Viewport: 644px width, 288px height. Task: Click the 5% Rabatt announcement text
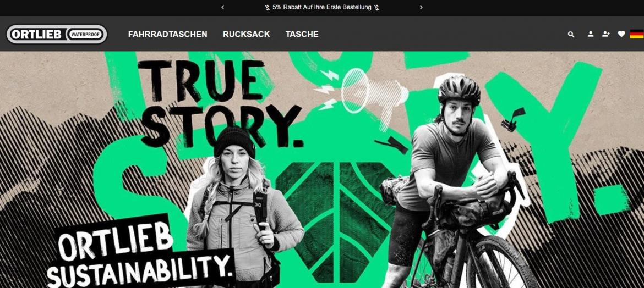[x=322, y=7]
